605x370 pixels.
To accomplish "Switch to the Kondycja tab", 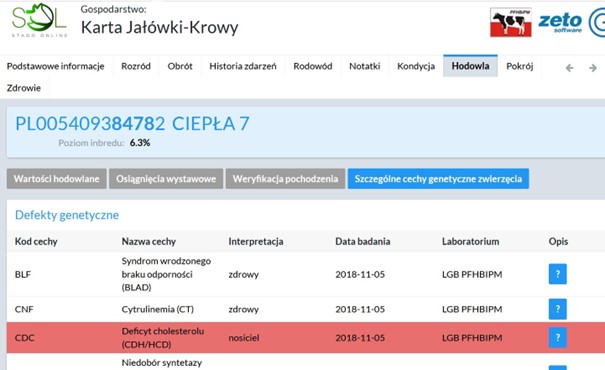I will (416, 66).
